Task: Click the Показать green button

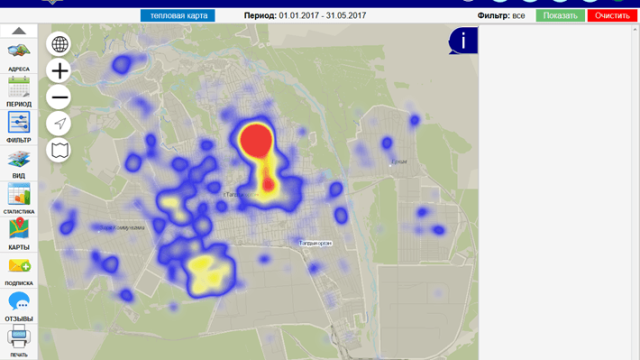Action: click(560, 16)
